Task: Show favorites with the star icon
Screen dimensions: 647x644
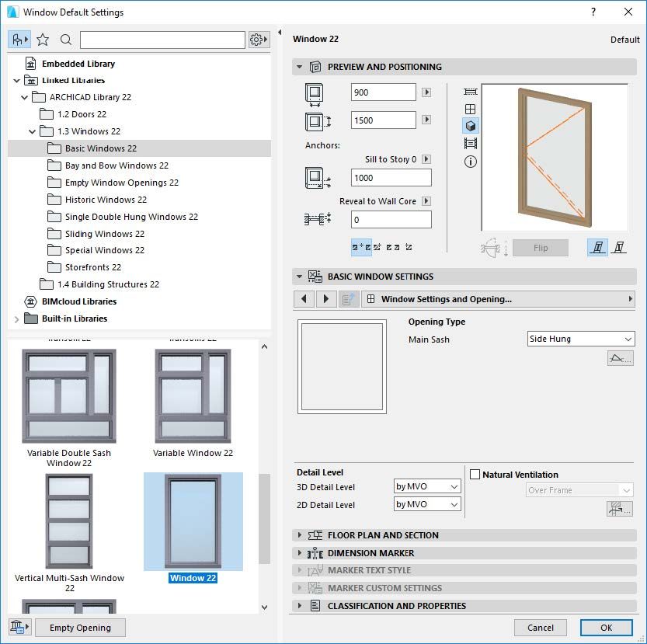Action: tap(43, 40)
